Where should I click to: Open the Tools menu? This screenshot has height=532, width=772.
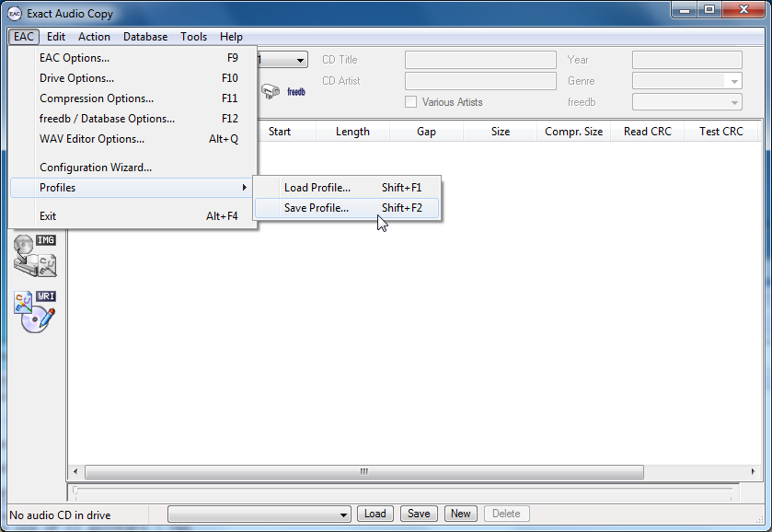click(x=193, y=37)
